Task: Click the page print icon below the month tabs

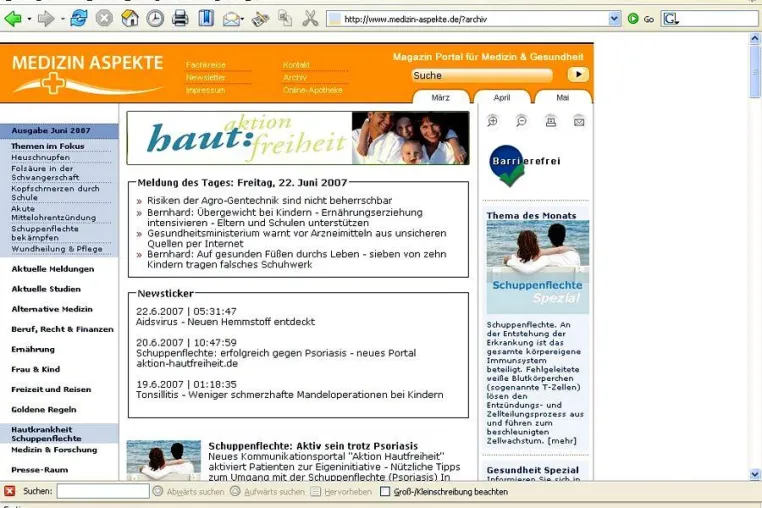Action: [551, 121]
